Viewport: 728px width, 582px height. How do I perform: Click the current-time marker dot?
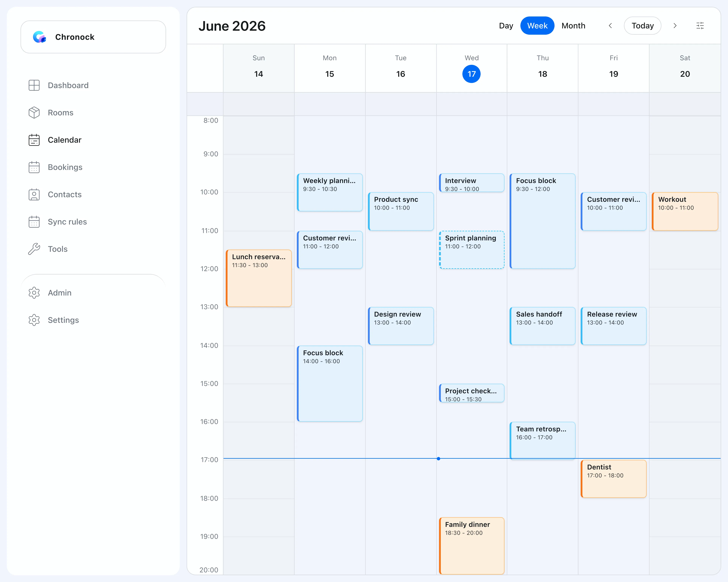[x=438, y=458]
